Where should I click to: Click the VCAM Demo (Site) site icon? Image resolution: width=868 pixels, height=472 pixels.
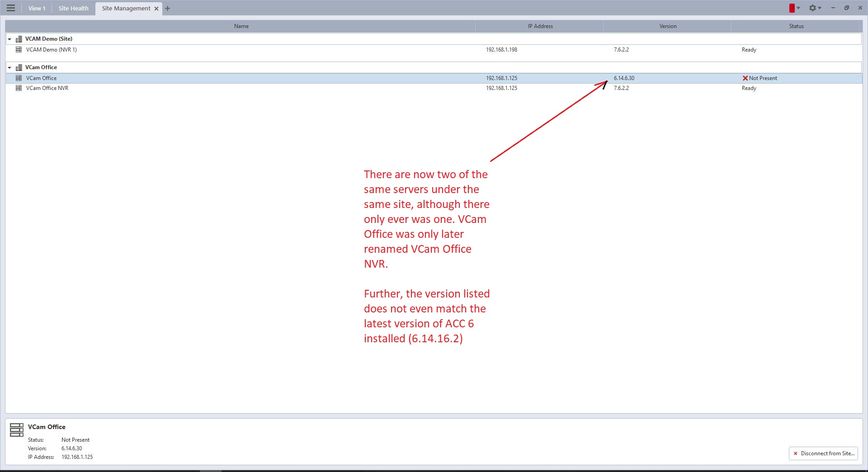coord(19,39)
